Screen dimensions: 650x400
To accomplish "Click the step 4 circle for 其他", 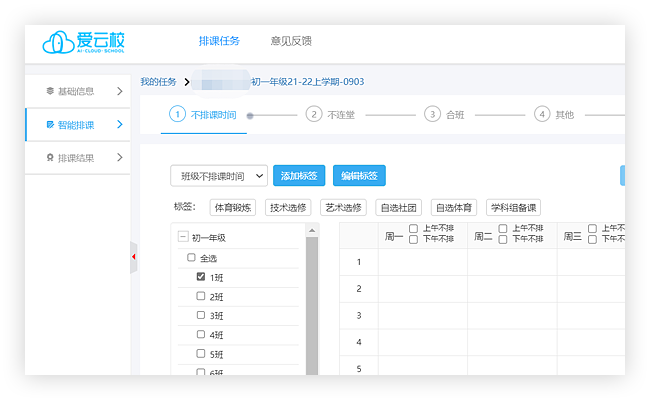I will pos(542,115).
